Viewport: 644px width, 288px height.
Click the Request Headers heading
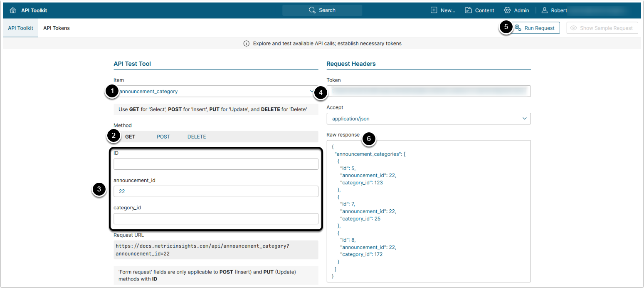coord(351,64)
